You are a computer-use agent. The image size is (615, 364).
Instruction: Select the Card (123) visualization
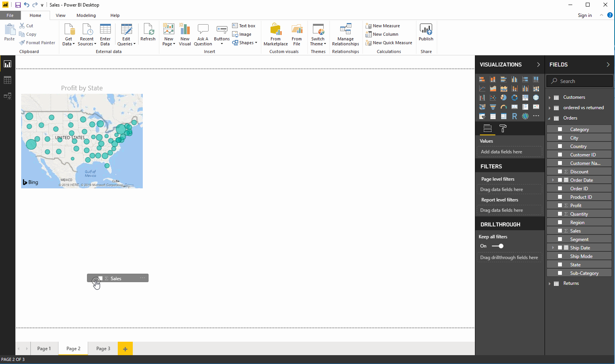pyautogui.click(x=514, y=107)
